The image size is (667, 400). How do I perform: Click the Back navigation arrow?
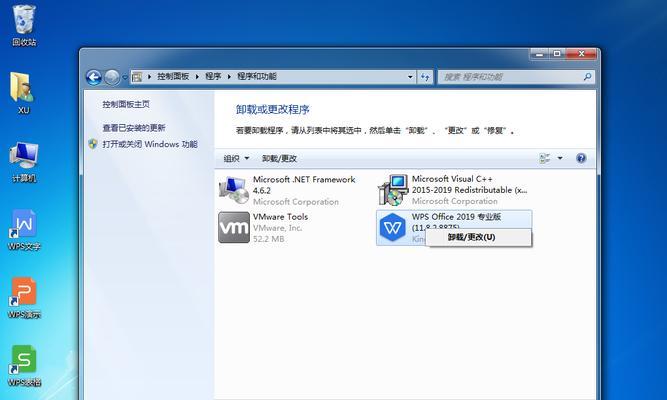(94, 77)
